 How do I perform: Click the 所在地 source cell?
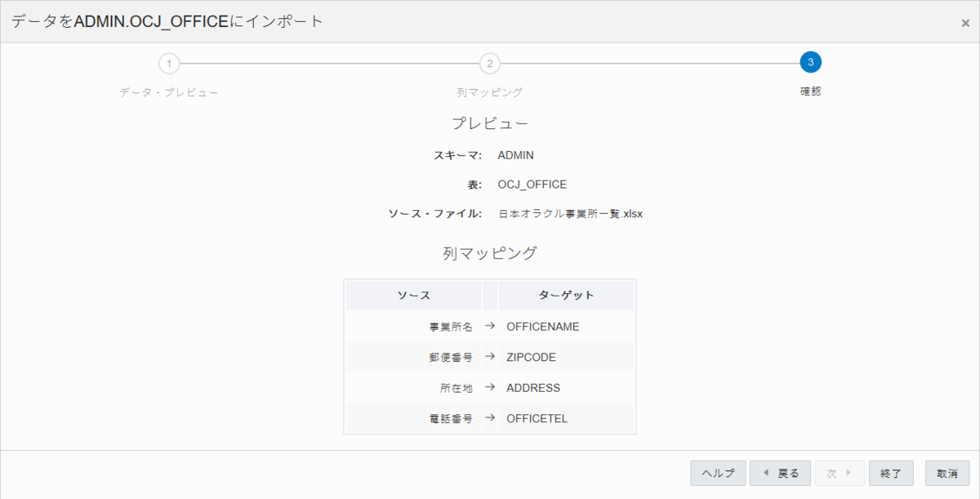coord(414,388)
